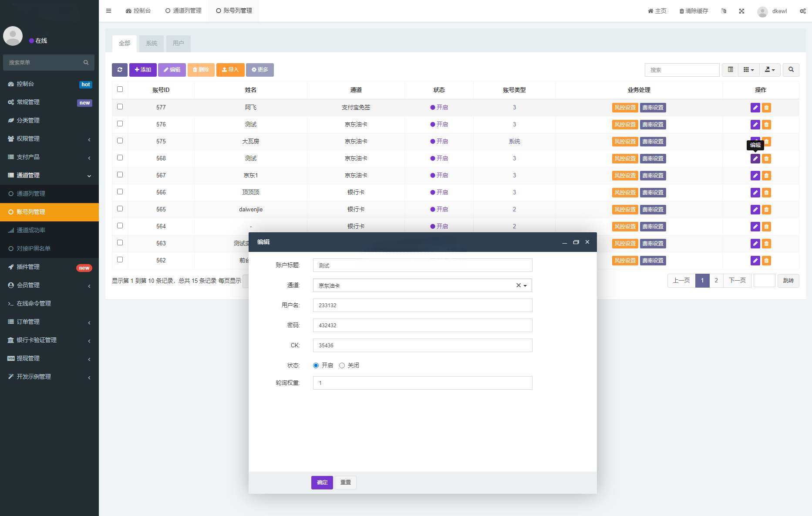Select the 开启 status radio button
Screen dimensions: 812x516
(x=316, y=365)
